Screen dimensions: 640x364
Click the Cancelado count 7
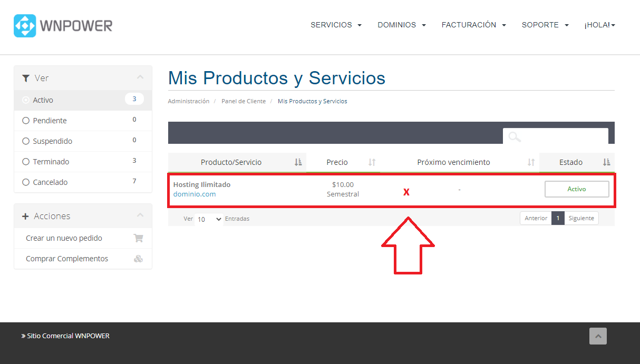pos(134,181)
